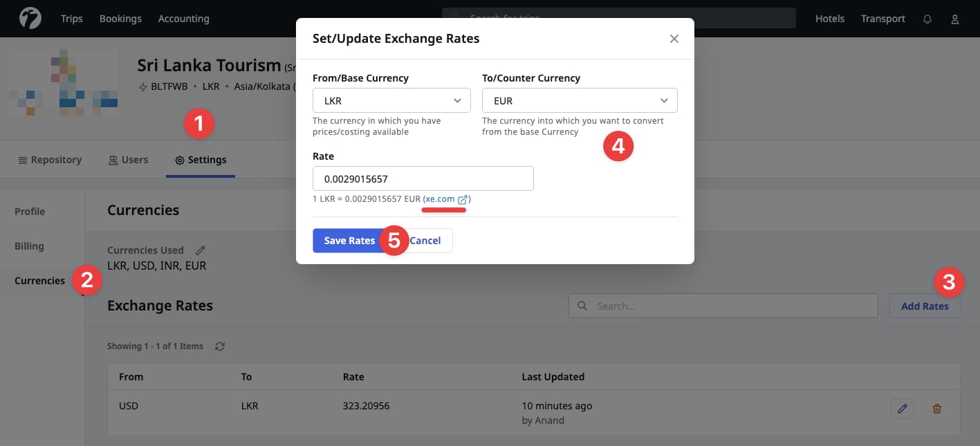
Task: Click the Add Rates button
Action: click(x=925, y=306)
